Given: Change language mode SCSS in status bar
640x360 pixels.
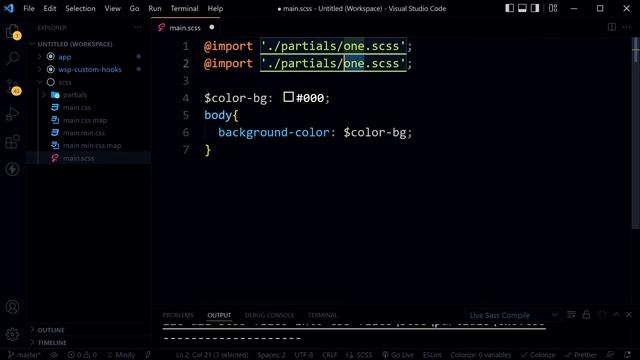Looking at the screenshot, I should point(359,355).
